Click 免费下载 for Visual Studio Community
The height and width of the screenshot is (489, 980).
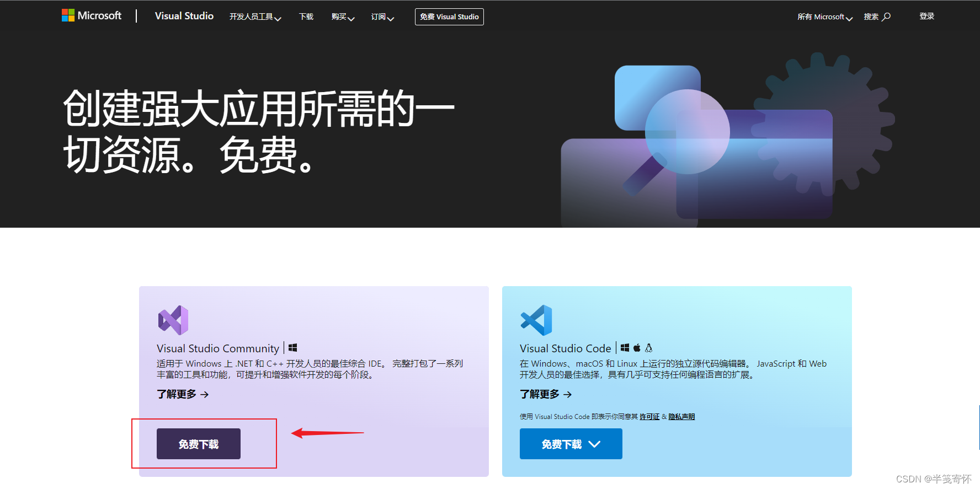[199, 444]
